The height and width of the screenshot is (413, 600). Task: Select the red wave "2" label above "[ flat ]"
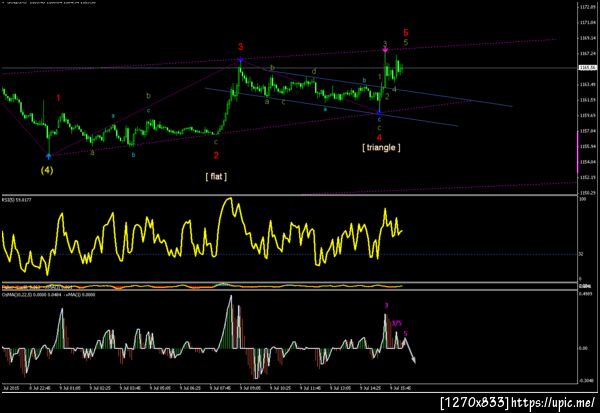click(x=216, y=155)
